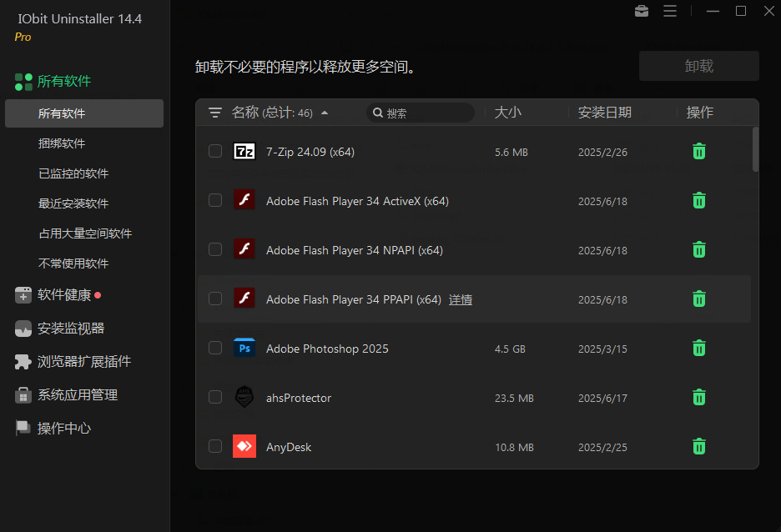Viewport: 781px width, 532px height.
Task: Open 详情 link for Flash Player PPAPI
Action: [461, 299]
